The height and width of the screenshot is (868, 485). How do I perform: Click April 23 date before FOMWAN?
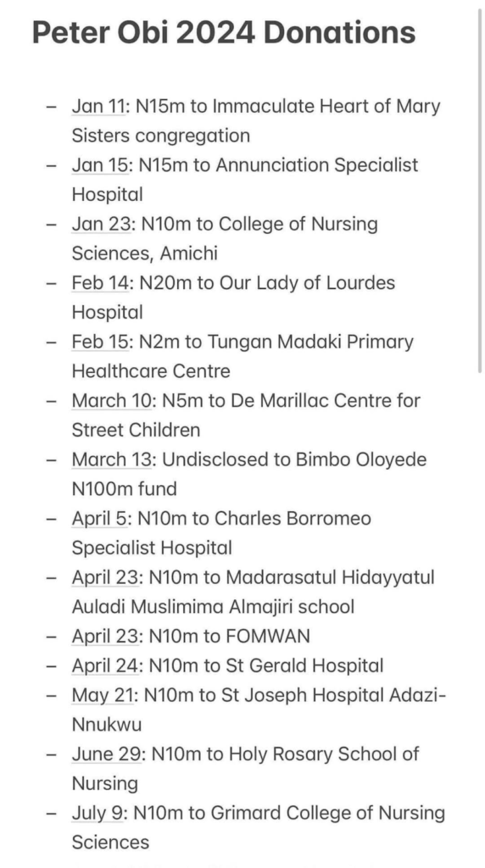pos(106,636)
